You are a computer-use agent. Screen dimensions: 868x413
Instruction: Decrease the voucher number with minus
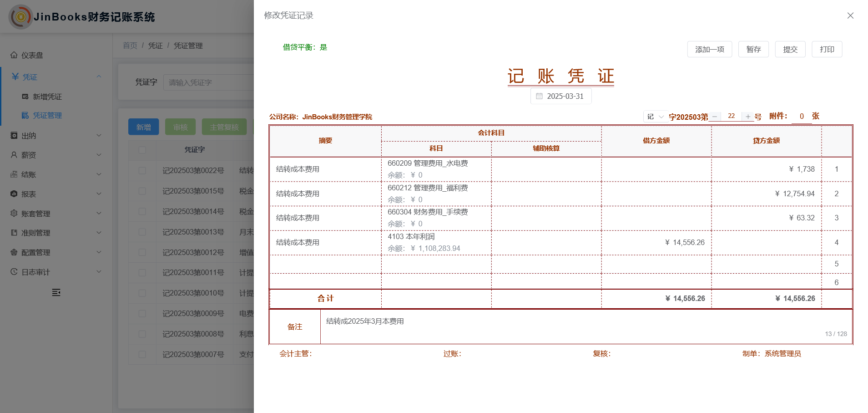click(715, 117)
